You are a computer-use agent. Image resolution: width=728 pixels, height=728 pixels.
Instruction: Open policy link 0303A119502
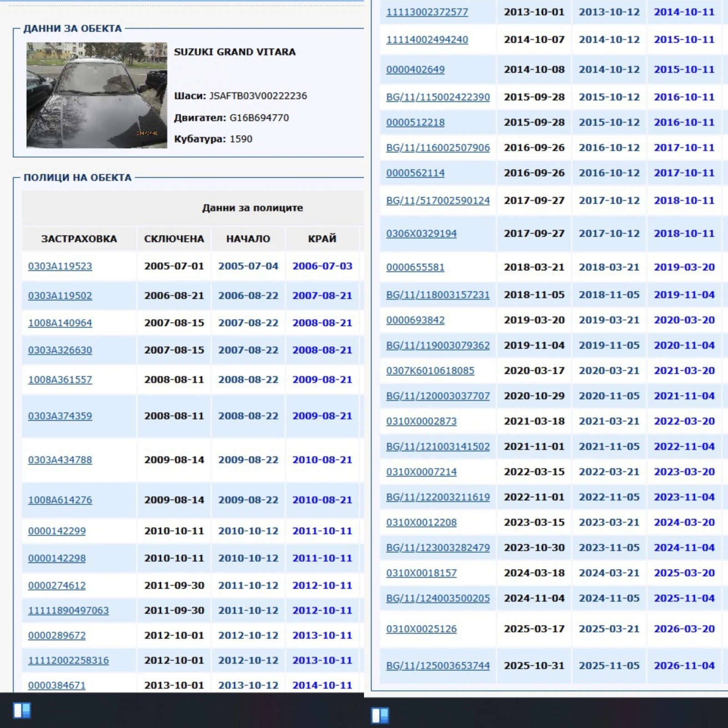pyautogui.click(x=60, y=296)
